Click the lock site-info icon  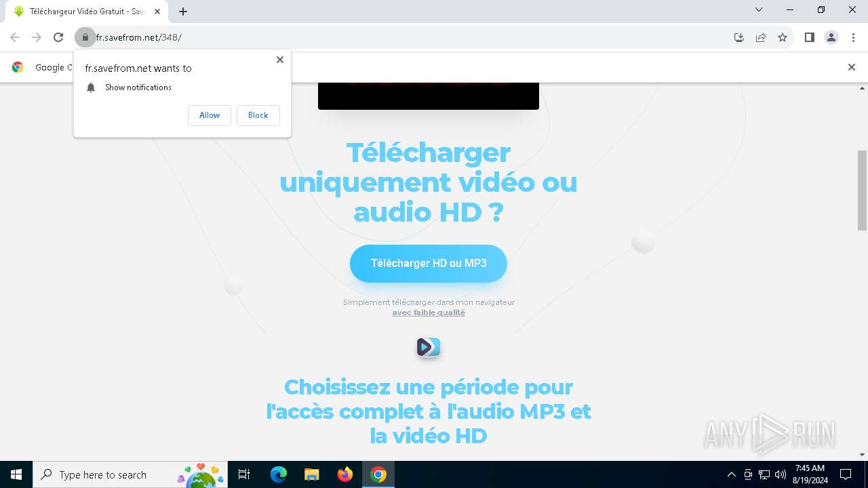(x=85, y=37)
